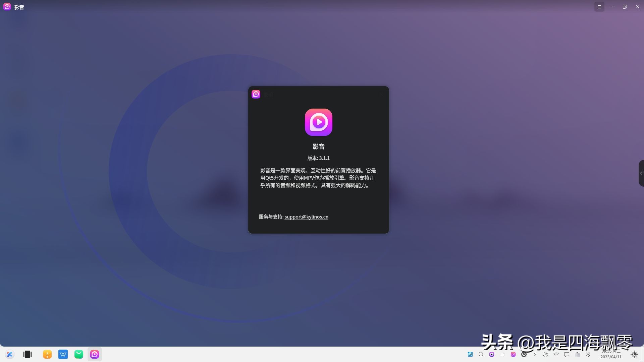Open WPS Office from the taskbar
Viewport: 644px width, 362px height.
coord(63,354)
